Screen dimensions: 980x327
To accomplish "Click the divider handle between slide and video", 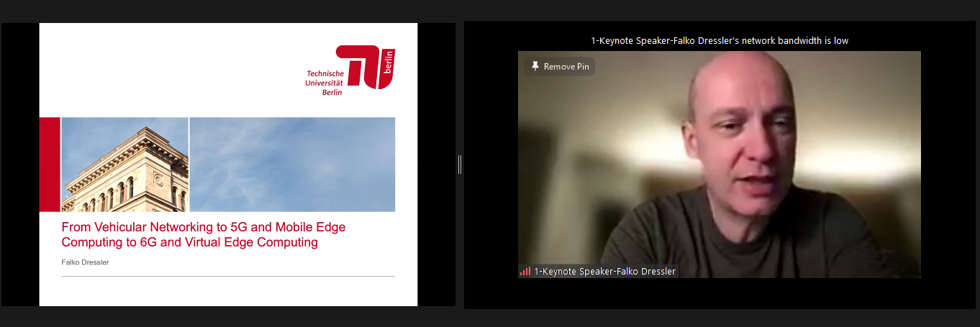I will point(460,165).
